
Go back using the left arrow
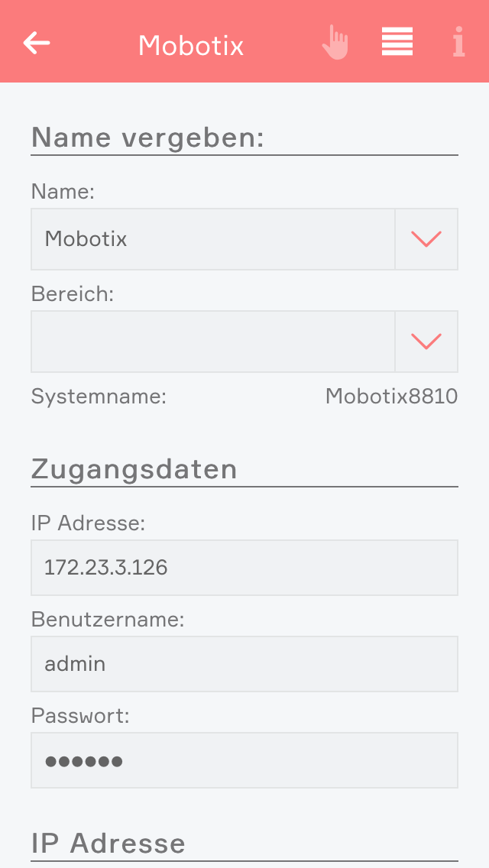click(x=37, y=43)
